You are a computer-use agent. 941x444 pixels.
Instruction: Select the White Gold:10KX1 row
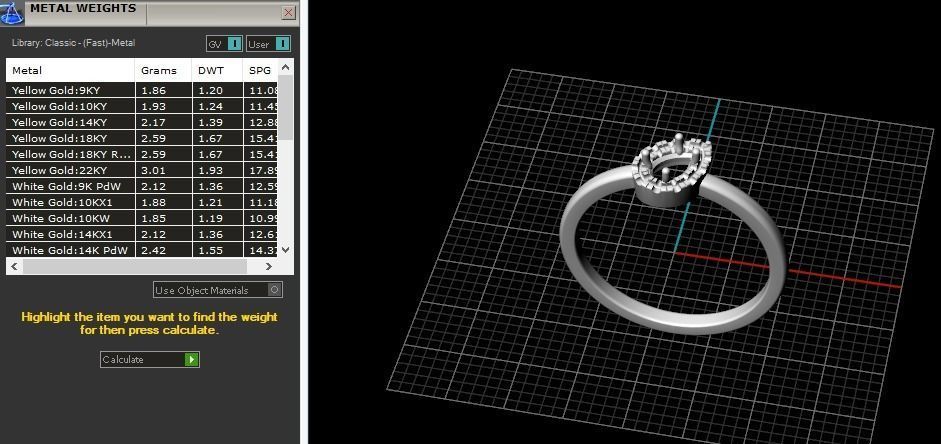[142, 202]
